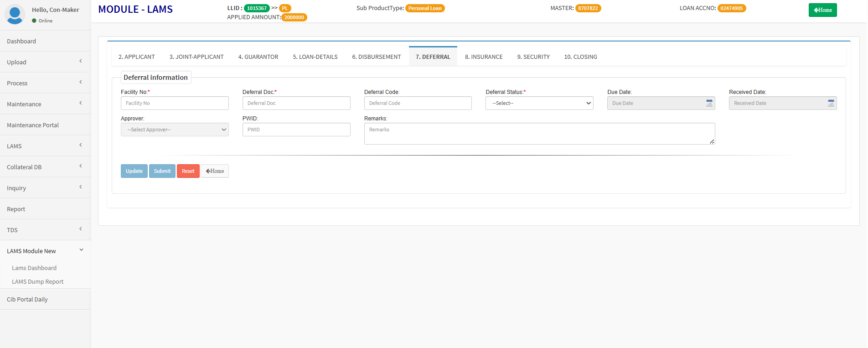This screenshot has width=868, height=348.
Task: Switch to the 5. LOAN-DETAILS tab
Action: point(315,57)
